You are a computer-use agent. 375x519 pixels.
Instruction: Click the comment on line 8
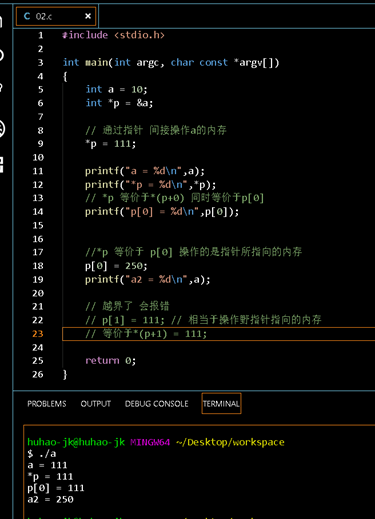pos(156,130)
